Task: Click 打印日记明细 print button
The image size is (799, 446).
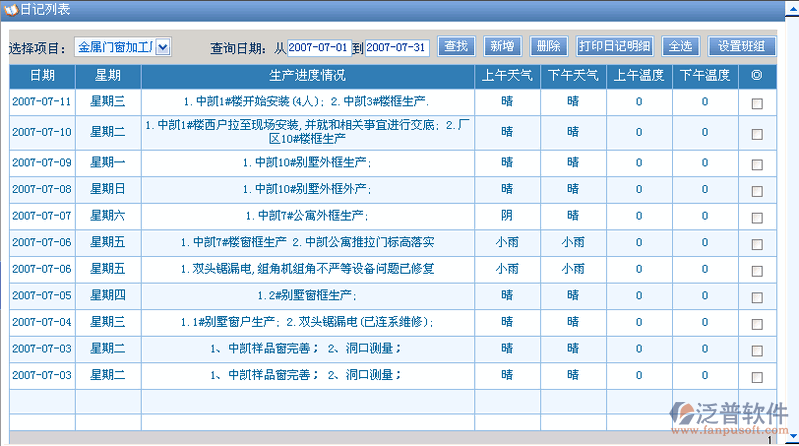Action: coord(615,46)
